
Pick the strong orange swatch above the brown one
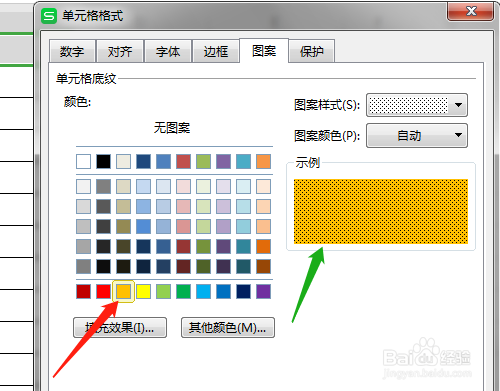point(263,246)
